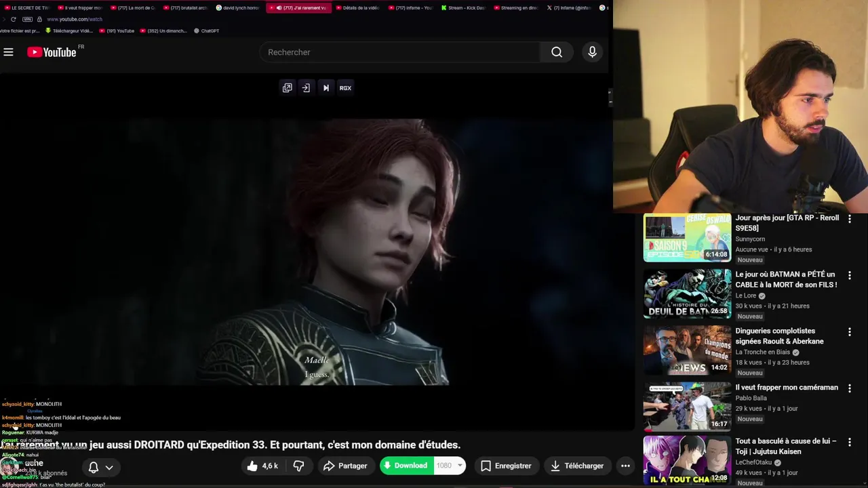
Task: Open the Il veut frapper mon caméraman thumbnail
Action: point(687,407)
